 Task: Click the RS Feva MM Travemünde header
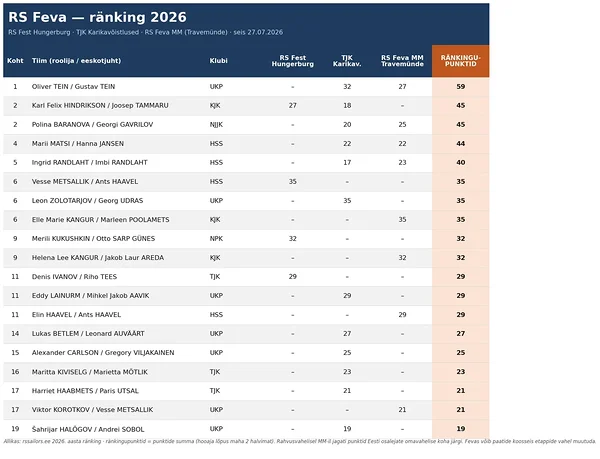[x=402, y=61]
